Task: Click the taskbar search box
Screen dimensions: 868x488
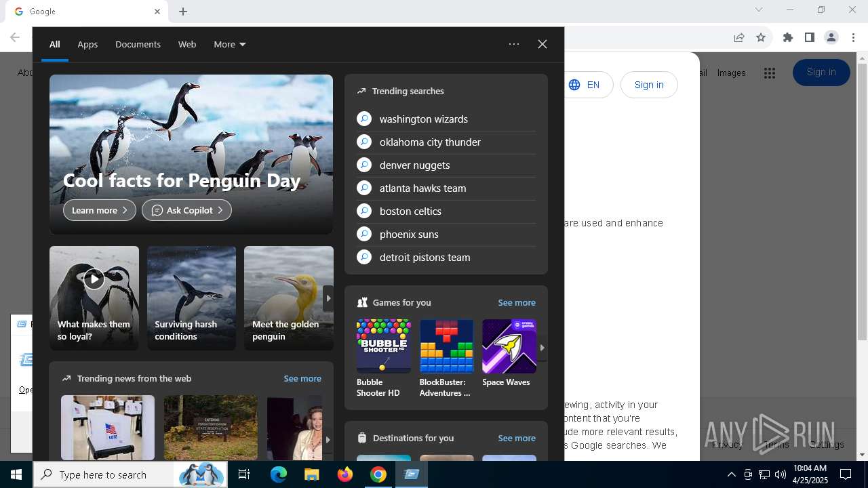Action: coord(130,474)
